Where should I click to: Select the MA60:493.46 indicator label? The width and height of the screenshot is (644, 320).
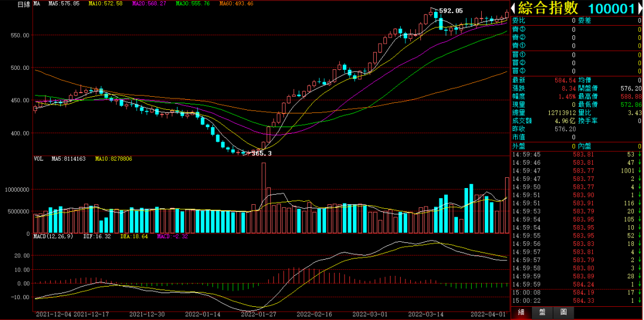coord(236,4)
